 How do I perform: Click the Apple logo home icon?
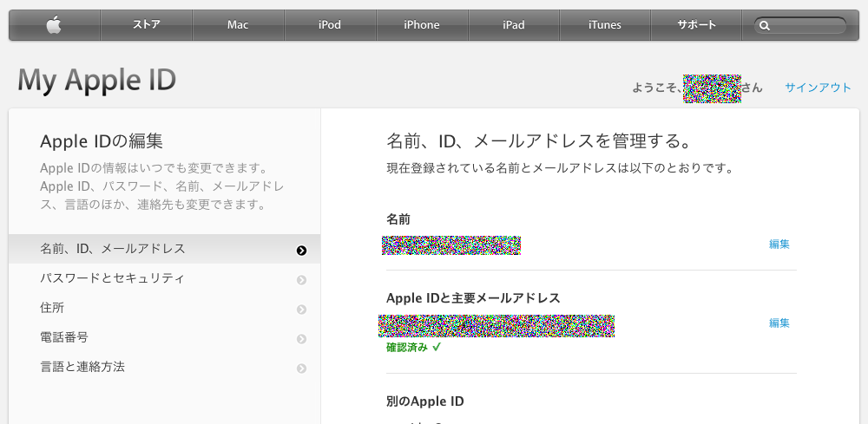pyautogui.click(x=54, y=25)
